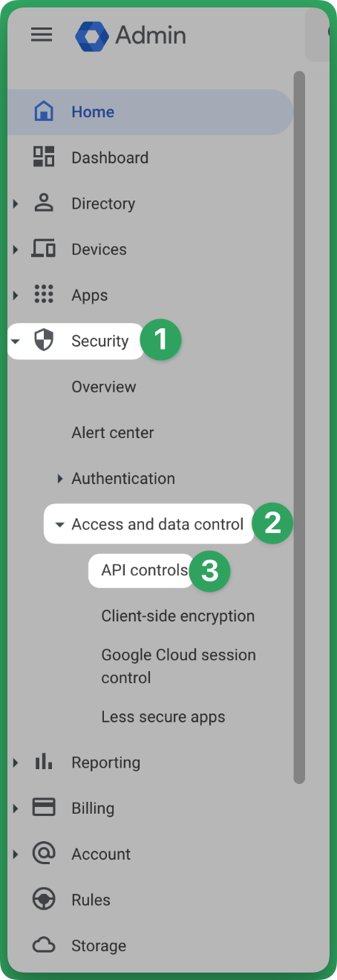Click the Reporting bar chart icon
Image resolution: width=337 pixels, height=980 pixels.
click(44, 762)
